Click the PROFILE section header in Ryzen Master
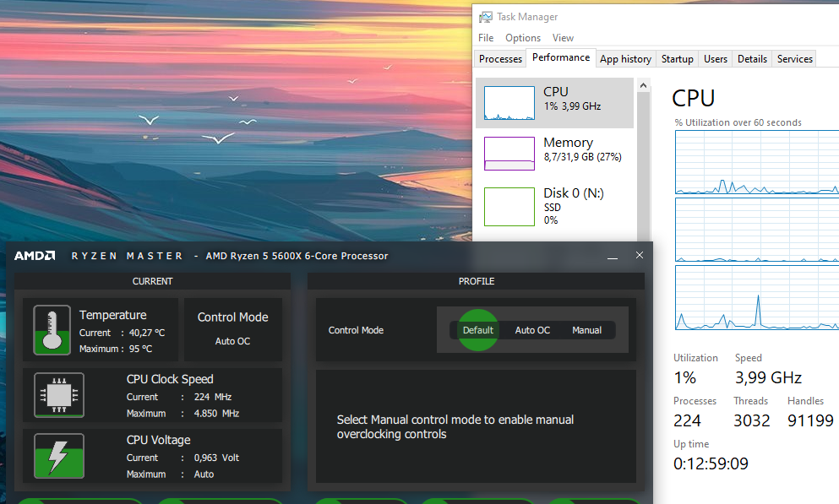The width and height of the screenshot is (839, 504). pyautogui.click(x=477, y=281)
